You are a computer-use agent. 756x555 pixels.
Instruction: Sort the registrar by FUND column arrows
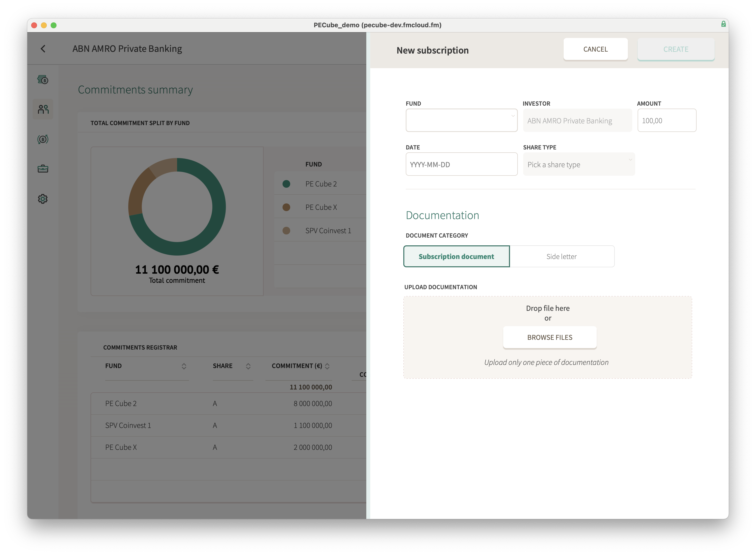tap(184, 366)
